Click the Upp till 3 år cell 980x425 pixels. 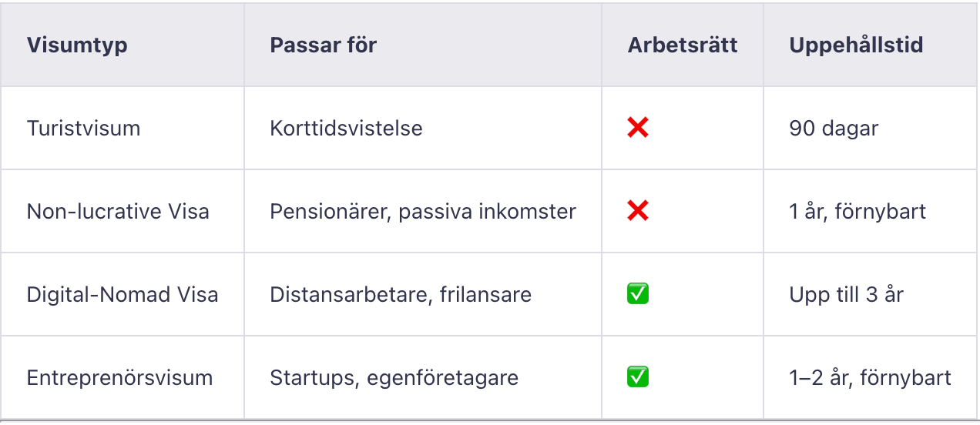[846, 294]
